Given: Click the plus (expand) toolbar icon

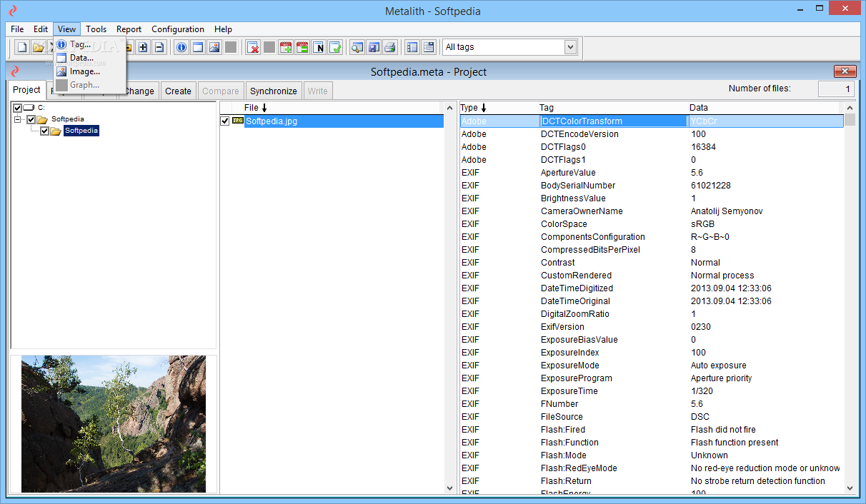Looking at the screenshot, I should coord(143,48).
